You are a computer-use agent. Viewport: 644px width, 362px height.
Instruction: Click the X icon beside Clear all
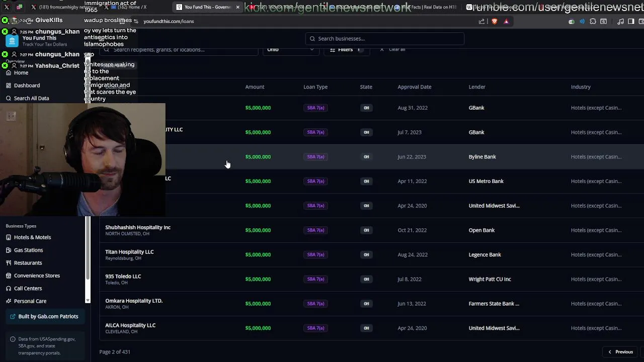pos(382,49)
